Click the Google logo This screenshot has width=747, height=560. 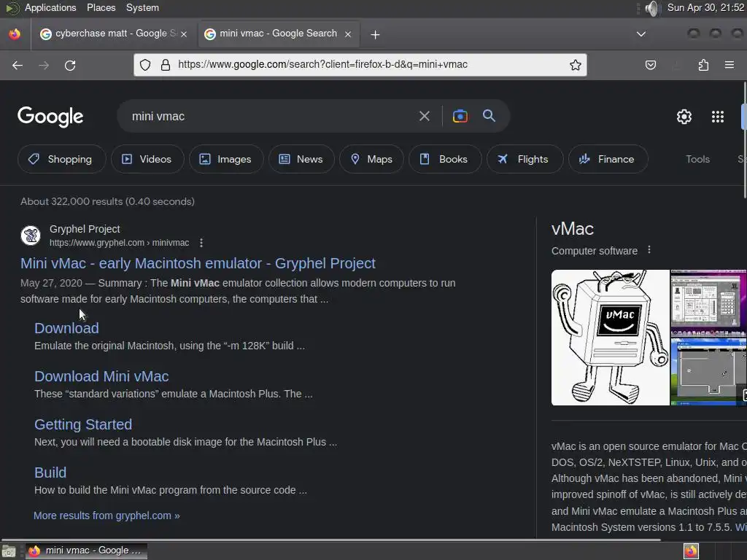point(50,116)
